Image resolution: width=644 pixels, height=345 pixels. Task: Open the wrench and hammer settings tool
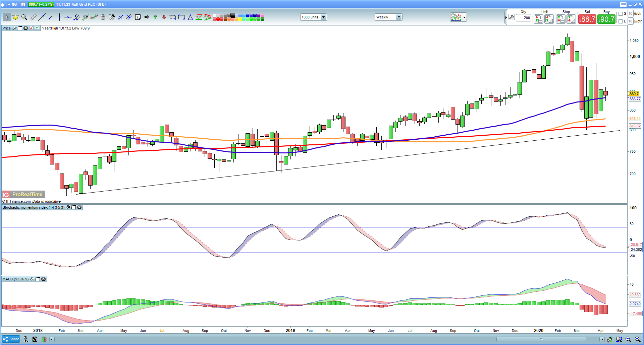point(112,17)
